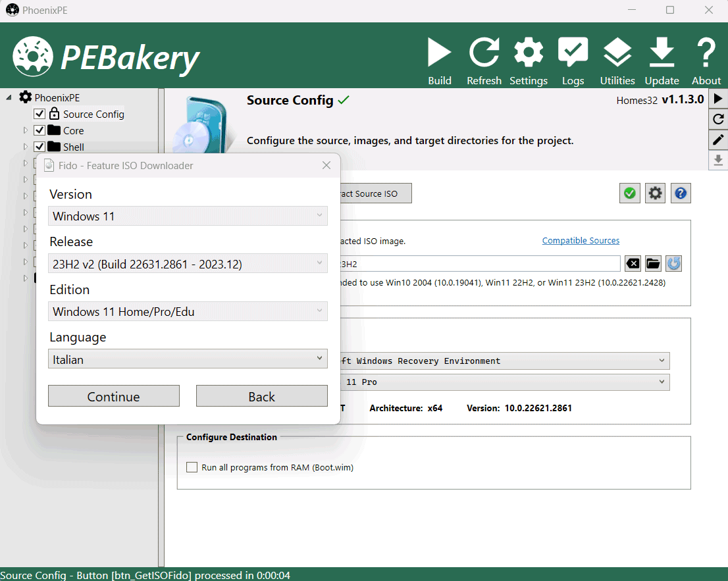728x581 pixels.
Task: Open the Language dropdown showing Italian
Action: 188,359
